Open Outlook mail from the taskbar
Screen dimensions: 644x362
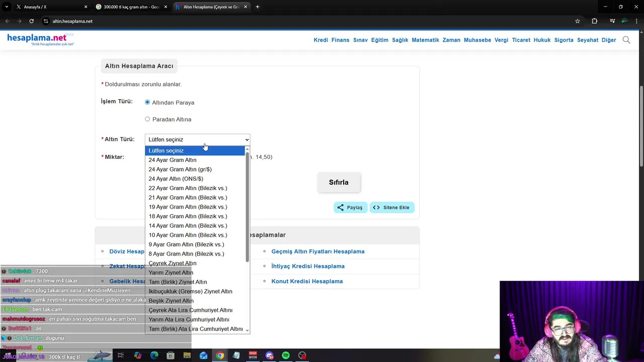(203, 355)
